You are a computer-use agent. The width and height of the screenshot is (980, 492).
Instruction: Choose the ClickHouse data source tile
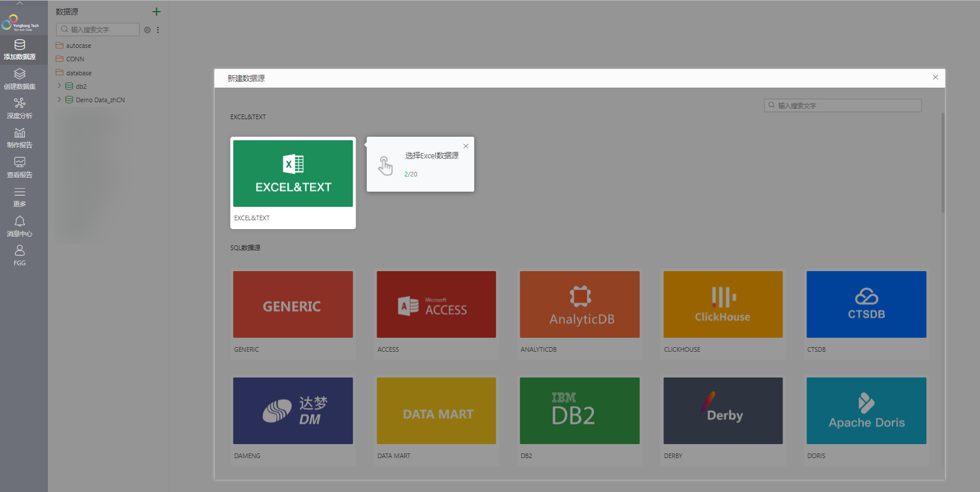[722, 304]
